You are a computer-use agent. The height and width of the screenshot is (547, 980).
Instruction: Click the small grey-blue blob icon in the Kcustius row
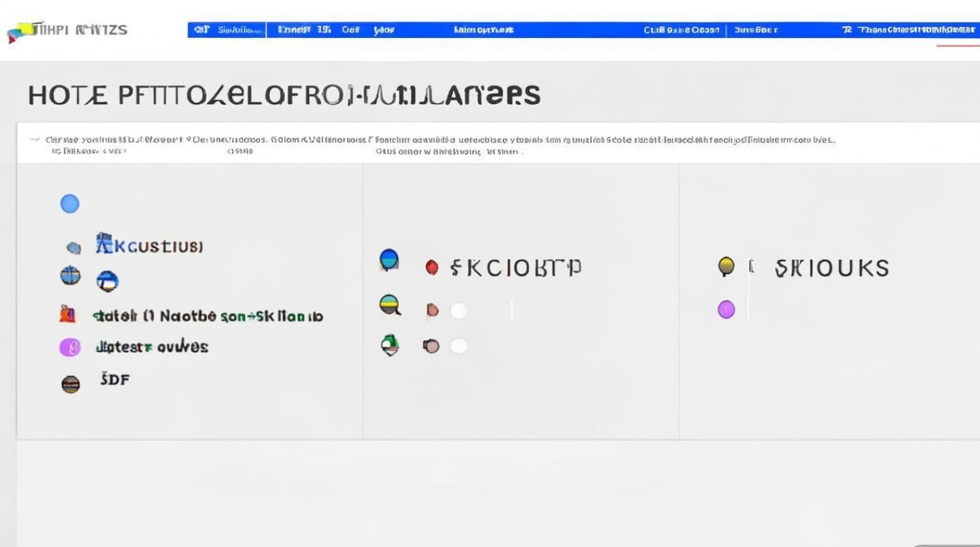[x=74, y=248]
